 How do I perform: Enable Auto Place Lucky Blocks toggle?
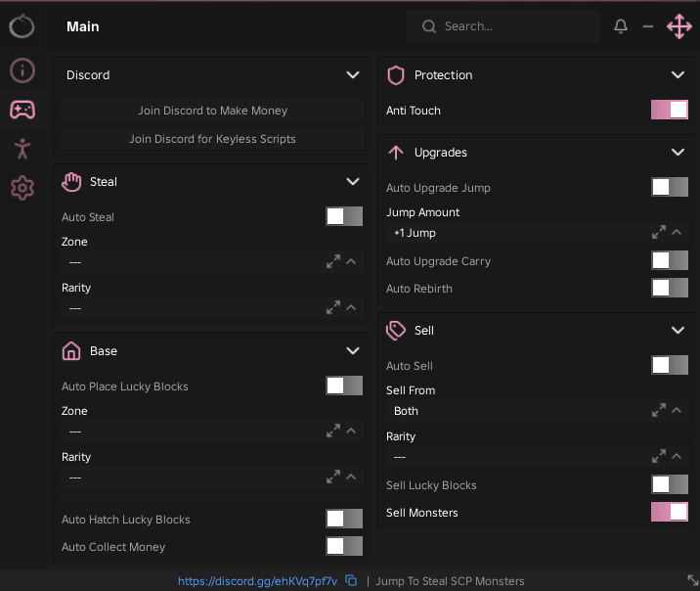[x=344, y=386]
